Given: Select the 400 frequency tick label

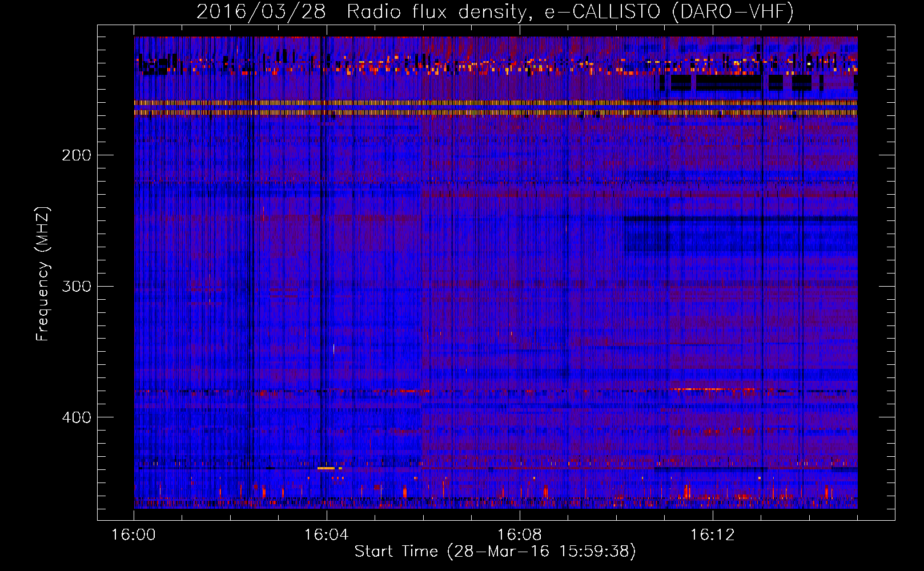Looking at the screenshot, I should 77,417.
